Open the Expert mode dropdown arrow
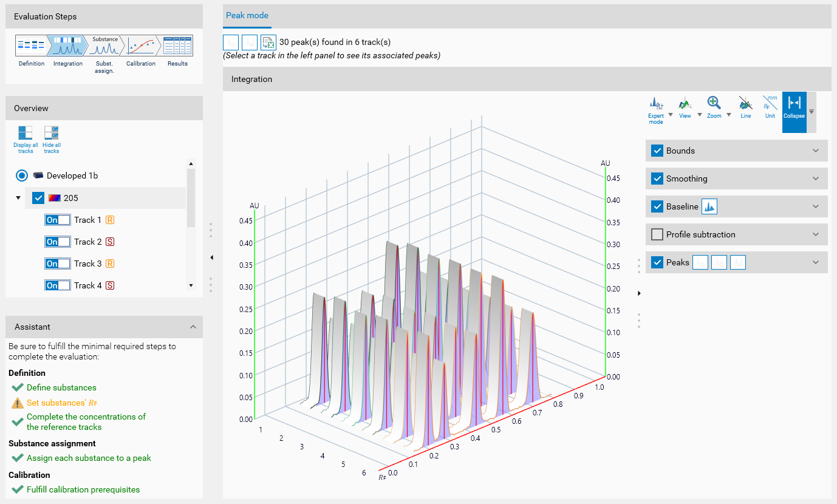 click(671, 115)
